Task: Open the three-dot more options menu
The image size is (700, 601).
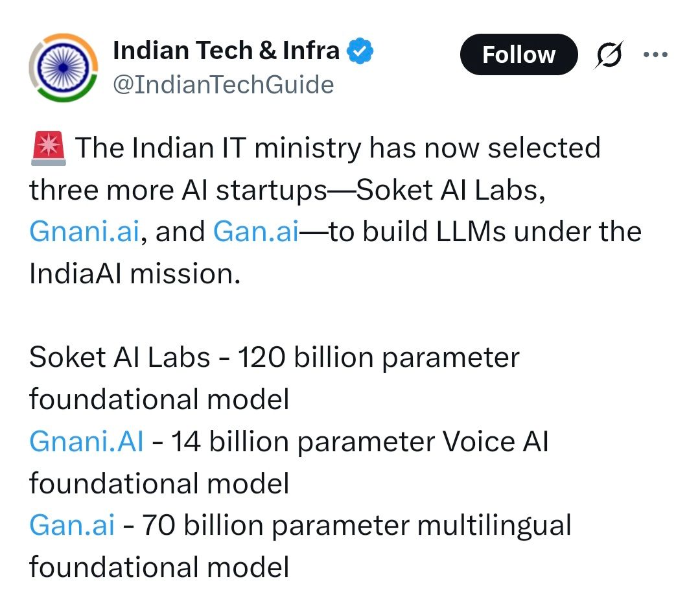Action: point(654,54)
